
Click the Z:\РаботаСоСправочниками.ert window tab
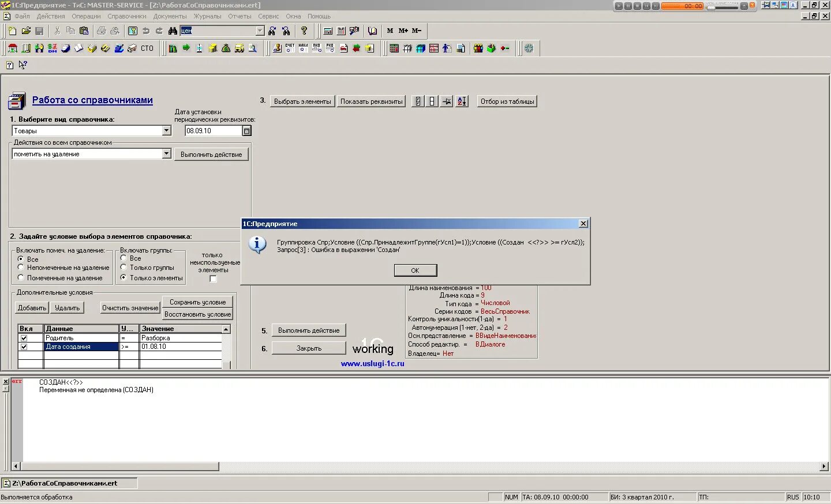[69, 483]
